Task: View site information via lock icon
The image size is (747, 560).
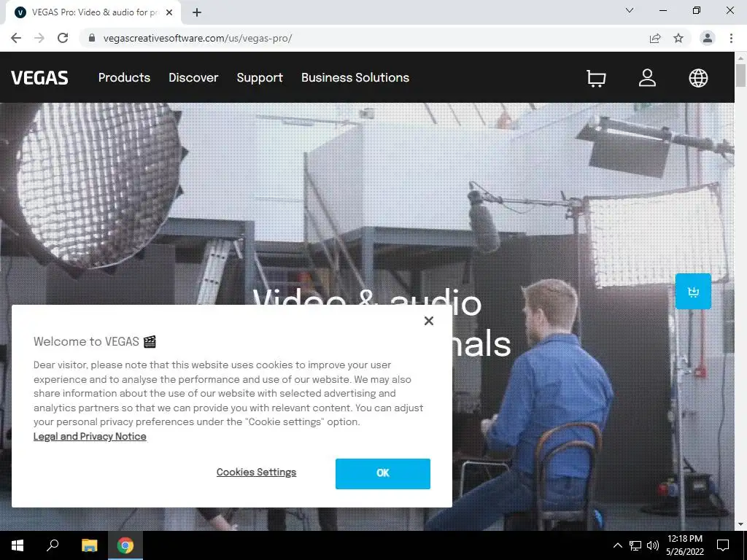Action: pyautogui.click(x=92, y=38)
